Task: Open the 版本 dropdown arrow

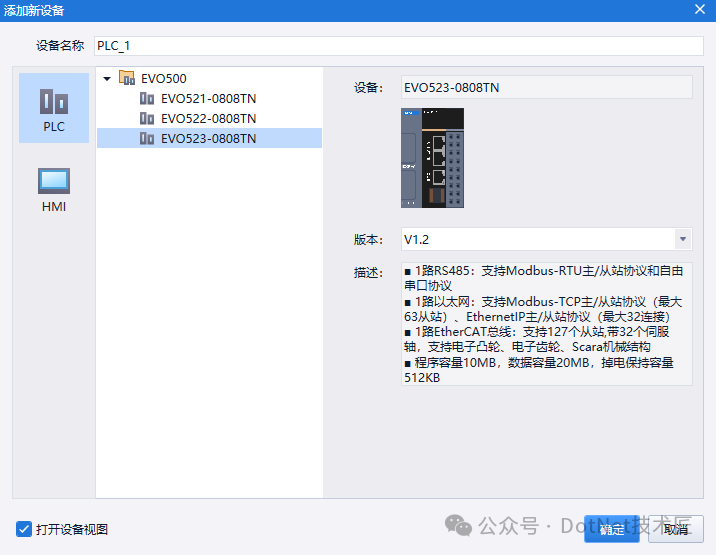Action: click(683, 239)
